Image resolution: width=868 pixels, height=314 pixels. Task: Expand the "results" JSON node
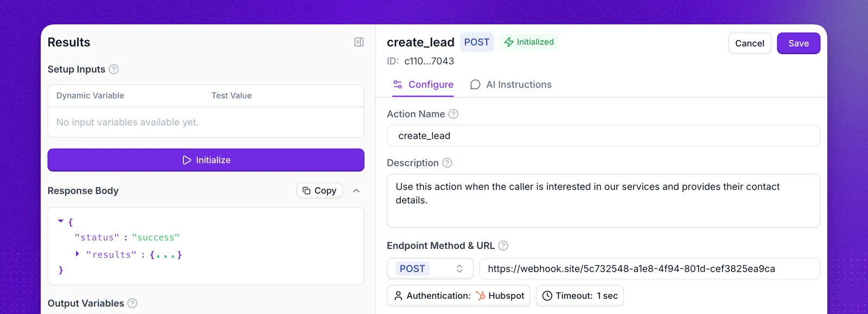(x=78, y=254)
